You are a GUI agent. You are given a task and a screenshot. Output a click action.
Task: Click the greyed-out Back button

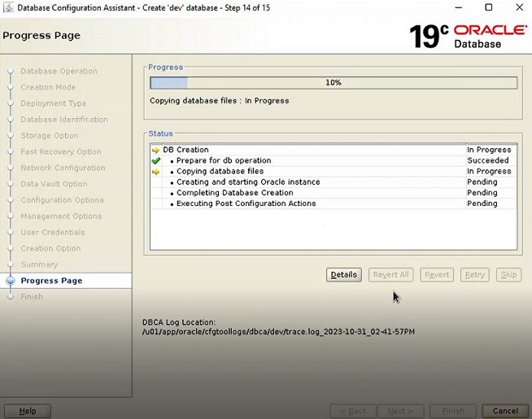353,411
